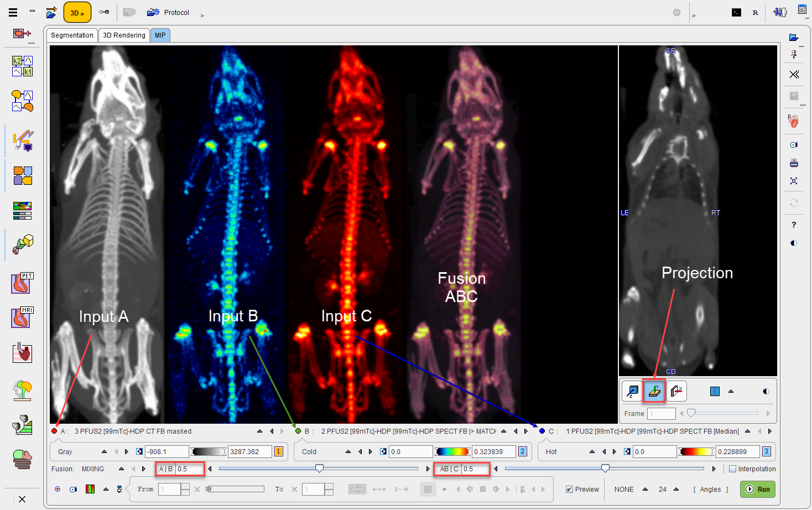
Task: Select the X-axis projection direction
Action: 676,391
